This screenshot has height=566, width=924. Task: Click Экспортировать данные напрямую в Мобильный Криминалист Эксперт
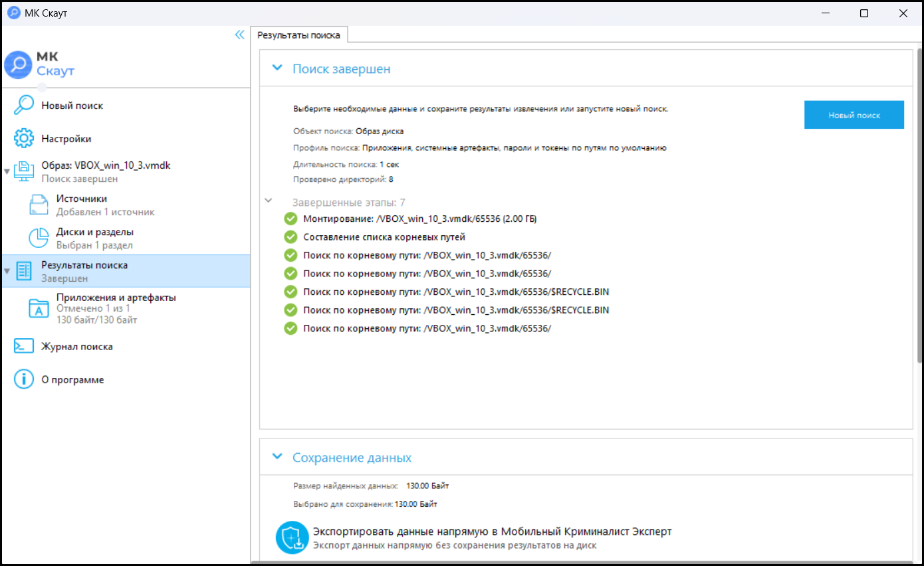tap(492, 531)
